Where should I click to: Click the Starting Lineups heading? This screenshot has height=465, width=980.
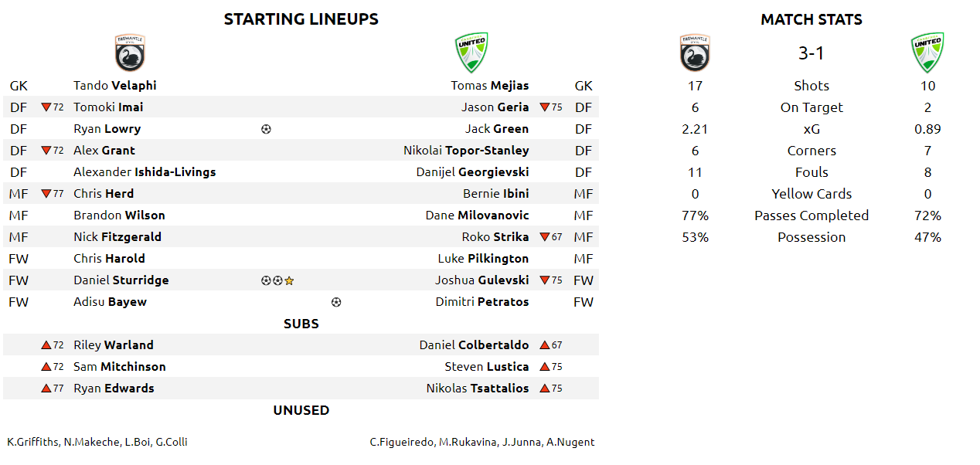(301, 19)
